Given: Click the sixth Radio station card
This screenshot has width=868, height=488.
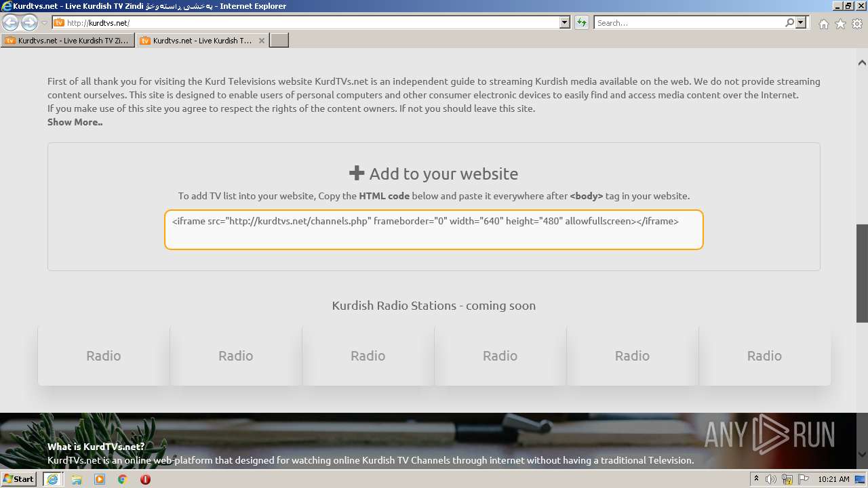Looking at the screenshot, I should click(x=765, y=356).
